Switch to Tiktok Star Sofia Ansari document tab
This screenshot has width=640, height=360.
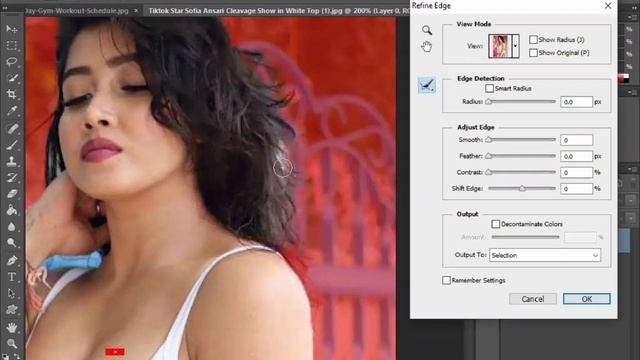tap(278, 11)
